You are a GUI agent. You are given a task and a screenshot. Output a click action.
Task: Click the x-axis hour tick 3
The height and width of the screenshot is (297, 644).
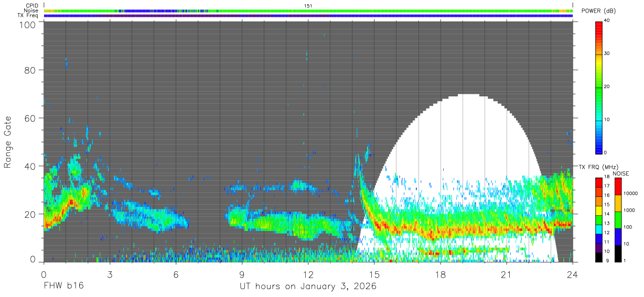[x=110, y=274]
